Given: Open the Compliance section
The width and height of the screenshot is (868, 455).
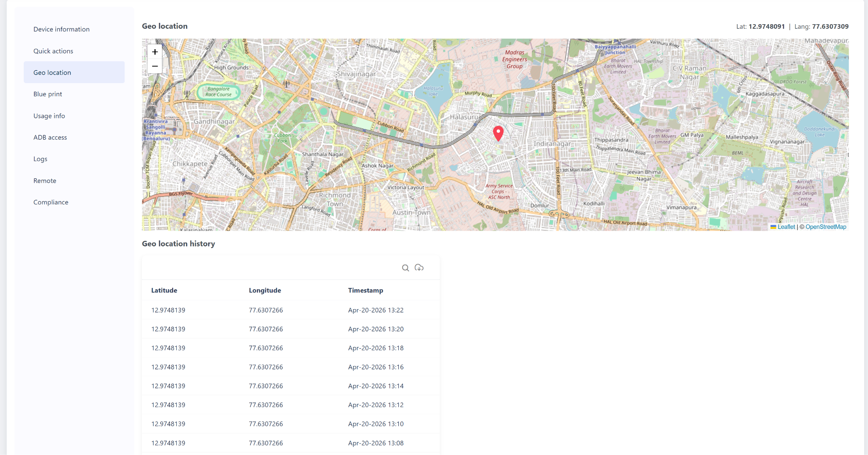Looking at the screenshot, I should point(74,202).
